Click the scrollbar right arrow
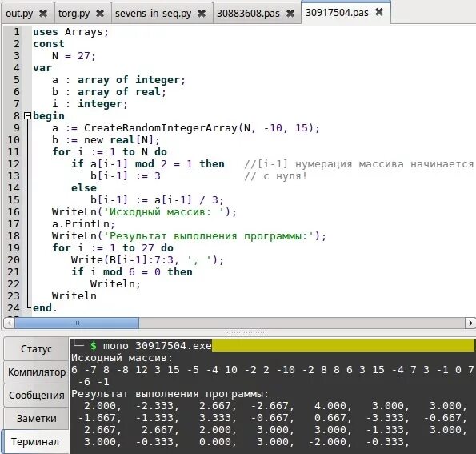The image size is (476, 454). click(x=470, y=323)
